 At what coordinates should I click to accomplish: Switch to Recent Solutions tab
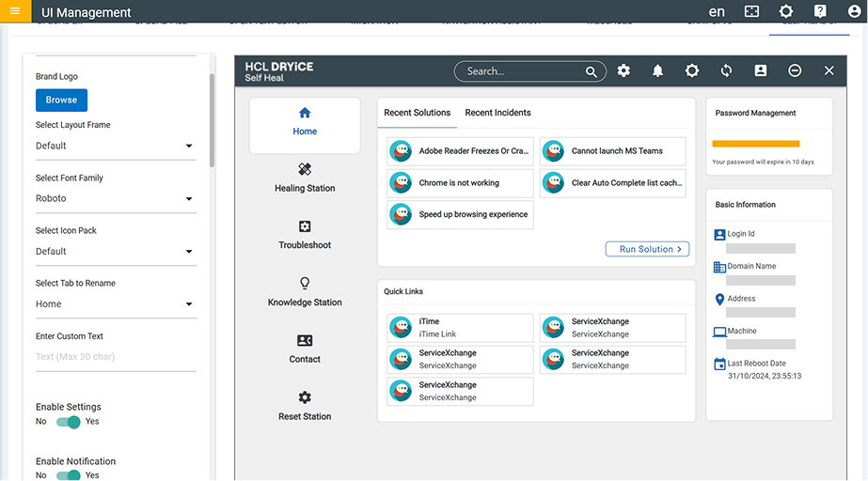click(418, 113)
